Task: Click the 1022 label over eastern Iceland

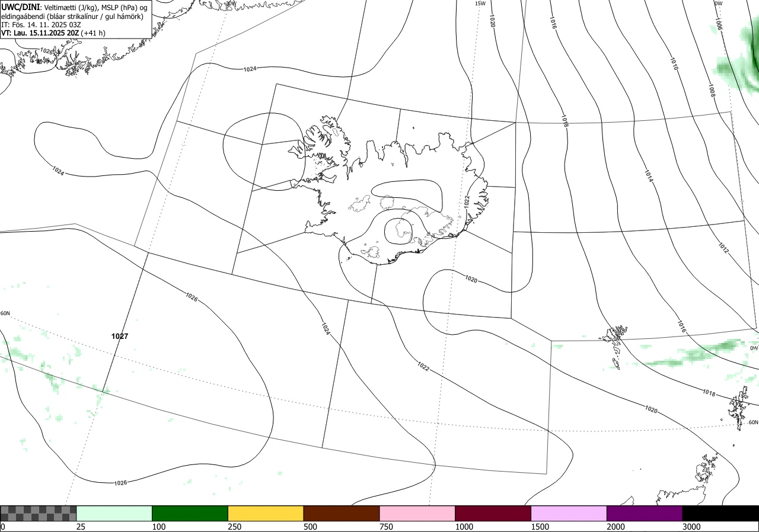Action: 467,201
